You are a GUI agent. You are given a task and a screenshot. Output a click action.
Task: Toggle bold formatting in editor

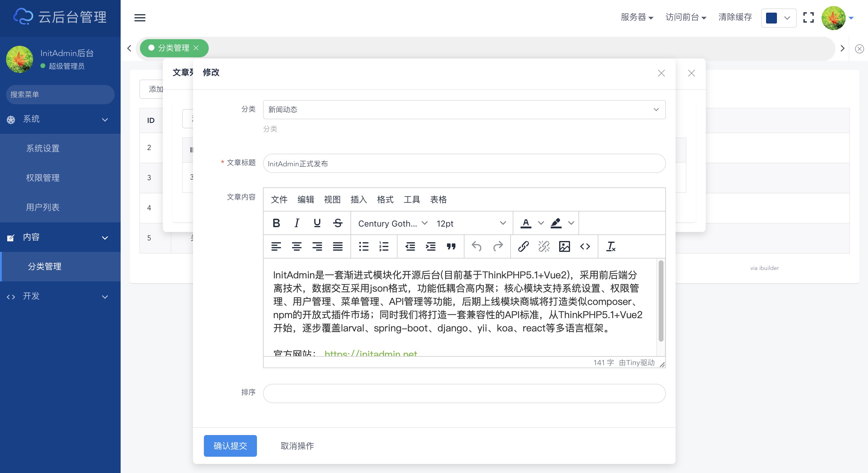276,223
